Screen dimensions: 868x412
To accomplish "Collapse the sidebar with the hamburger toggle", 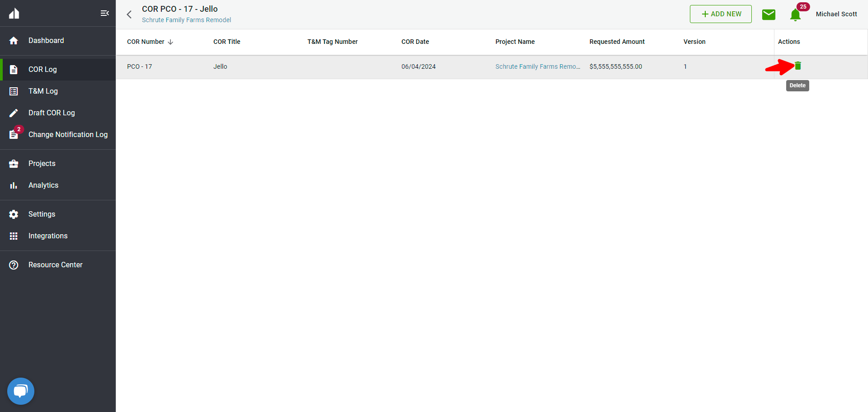I will point(104,13).
